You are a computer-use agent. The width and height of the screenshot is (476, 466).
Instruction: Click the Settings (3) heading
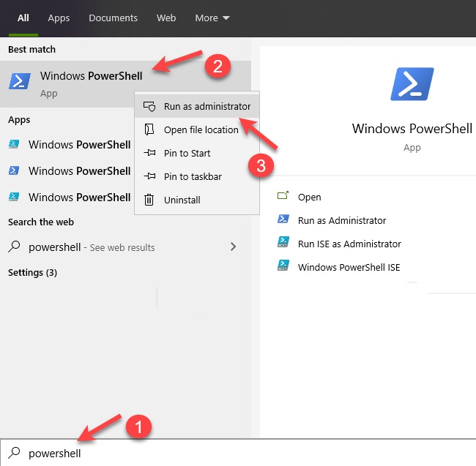pos(32,273)
